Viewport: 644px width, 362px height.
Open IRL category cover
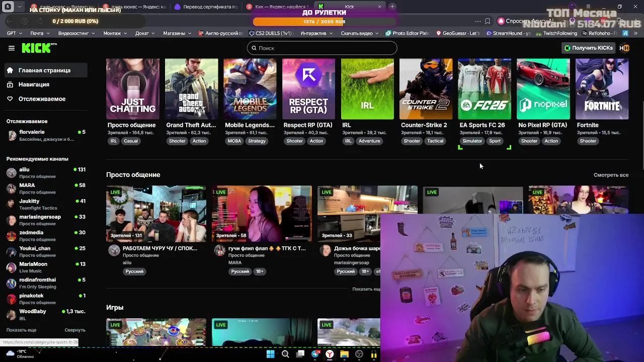tap(367, 89)
